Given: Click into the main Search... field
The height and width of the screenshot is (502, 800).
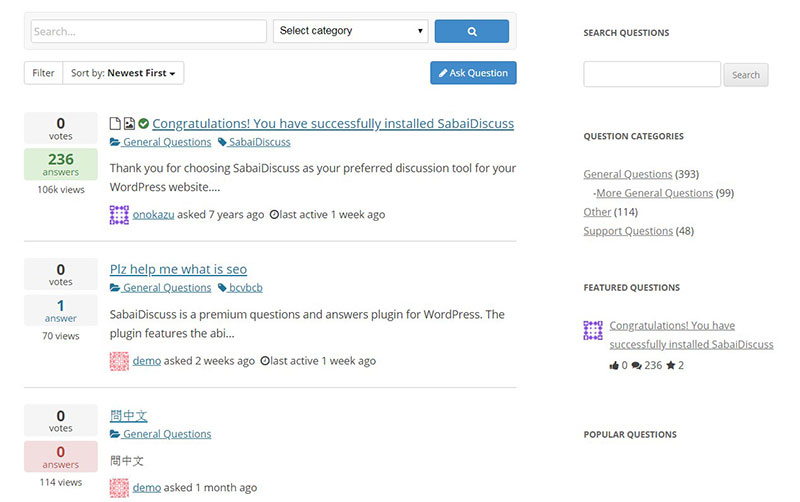Looking at the screenshot, I should point(148,31).
